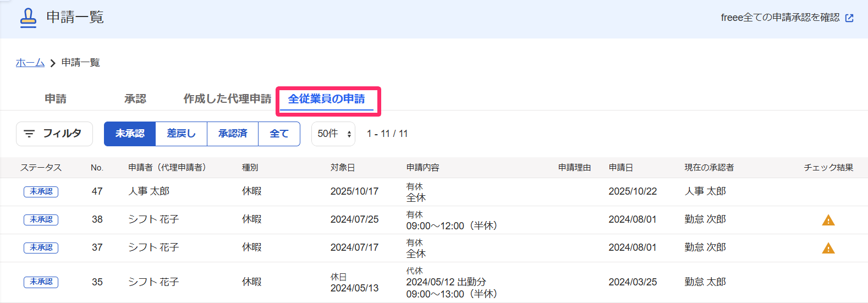Click the 申請者（代理申請者） column header
The image size is (868, 303).
[167, 168]
